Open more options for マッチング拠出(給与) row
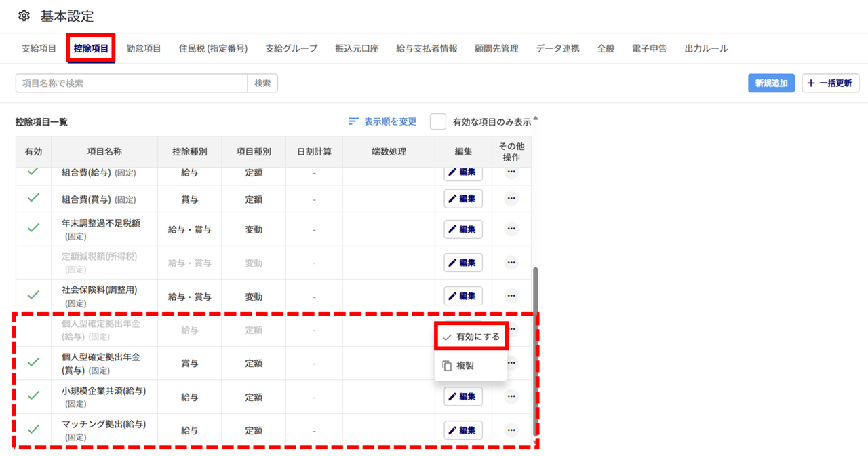The image size is (868, 456). (x=511, y=430)
